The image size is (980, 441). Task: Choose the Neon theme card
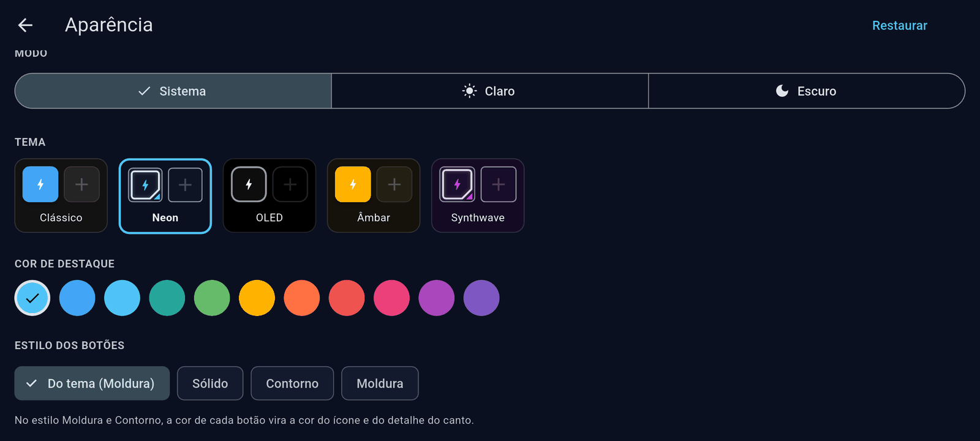165,196
